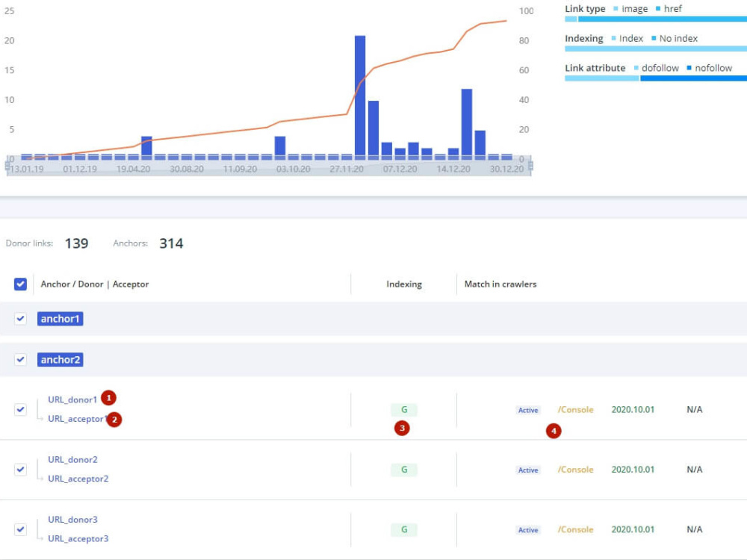Click the Active status badge in URL_donor1 row
Image resolution: width=747 pixels, height=560 pixels.
[528, 410]
